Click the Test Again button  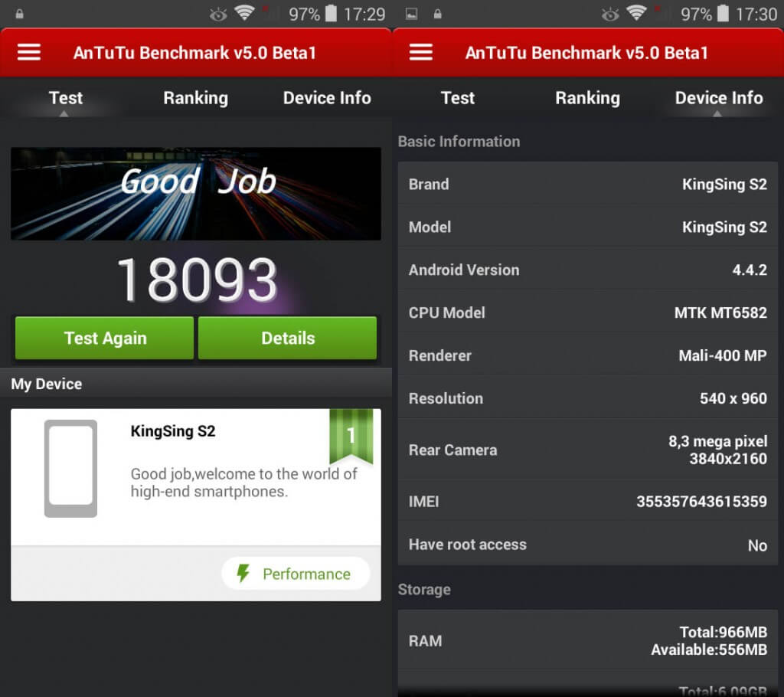104,338
